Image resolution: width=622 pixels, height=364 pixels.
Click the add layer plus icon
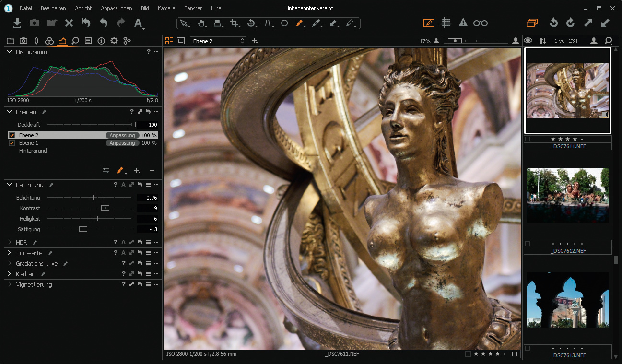tap(137, 170)
